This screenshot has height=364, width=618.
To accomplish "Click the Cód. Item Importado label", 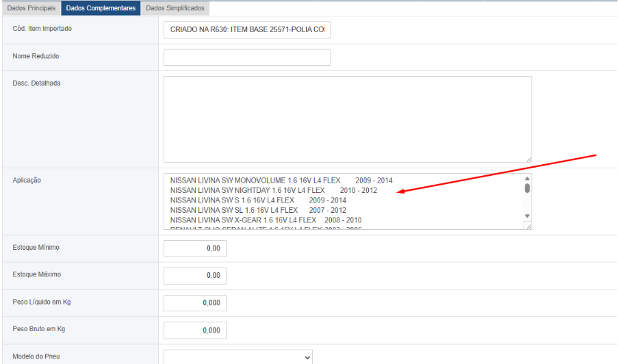I will [42, 28].
